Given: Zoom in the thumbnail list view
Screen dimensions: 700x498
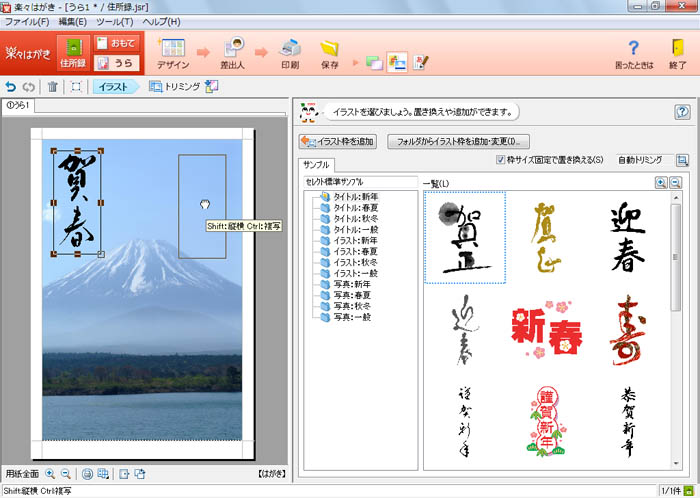Looking at the screenshot, I should [x=660, y=183].
